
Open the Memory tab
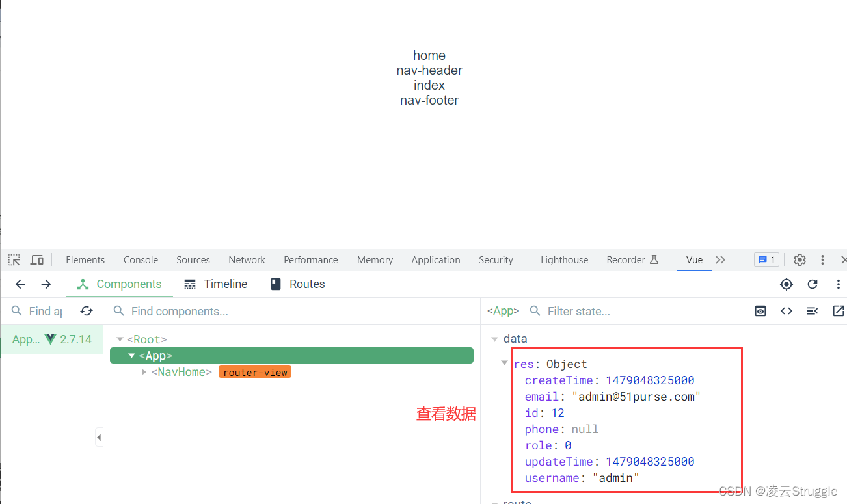(x=375, y=259)
